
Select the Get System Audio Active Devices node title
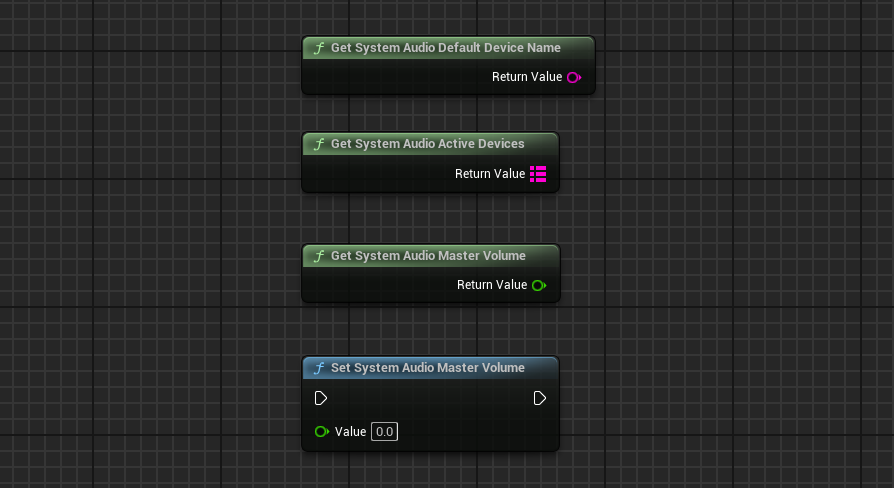pyautogui.click(x=428, y=144)
